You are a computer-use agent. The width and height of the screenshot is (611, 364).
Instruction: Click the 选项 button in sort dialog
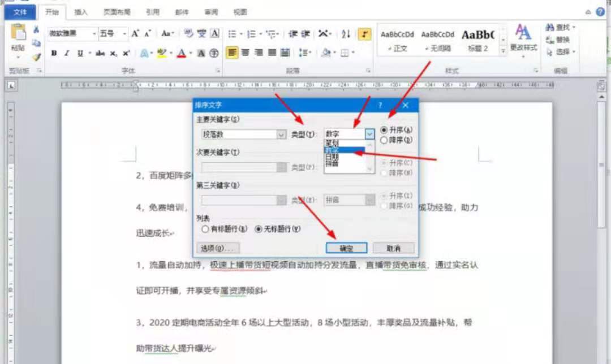point(218,248)
